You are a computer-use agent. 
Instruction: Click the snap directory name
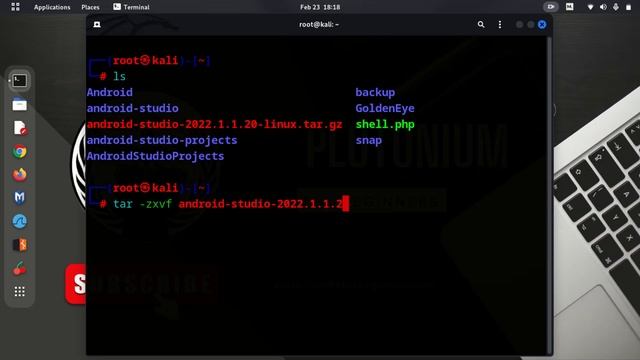click(x=369, y=140)
